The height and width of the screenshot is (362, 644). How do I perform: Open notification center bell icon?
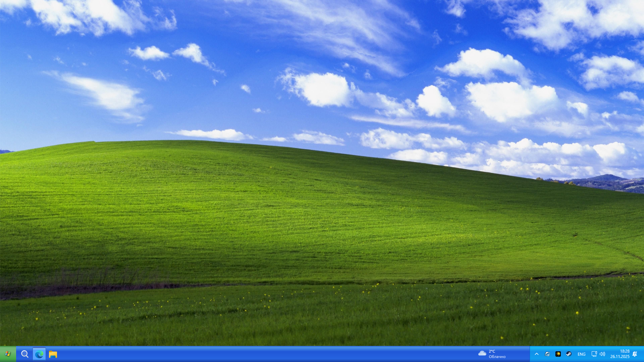(635, 354)
